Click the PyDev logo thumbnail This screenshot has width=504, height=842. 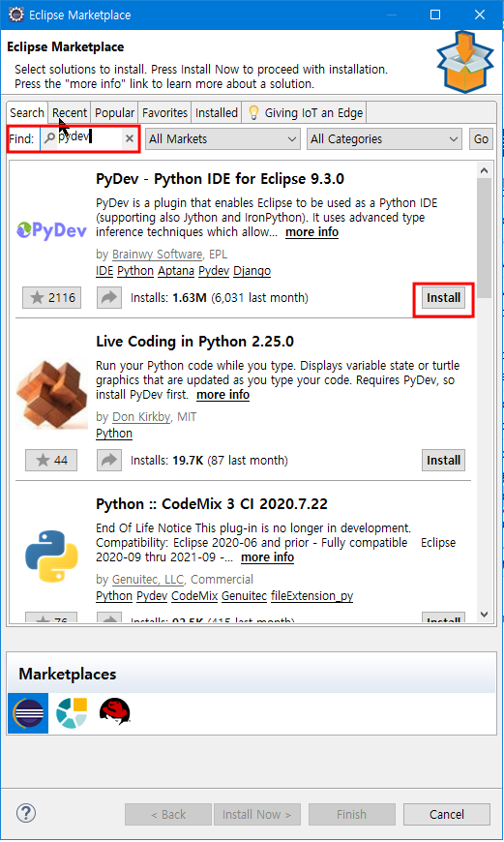pyautogui.click(x=51, y=230)
